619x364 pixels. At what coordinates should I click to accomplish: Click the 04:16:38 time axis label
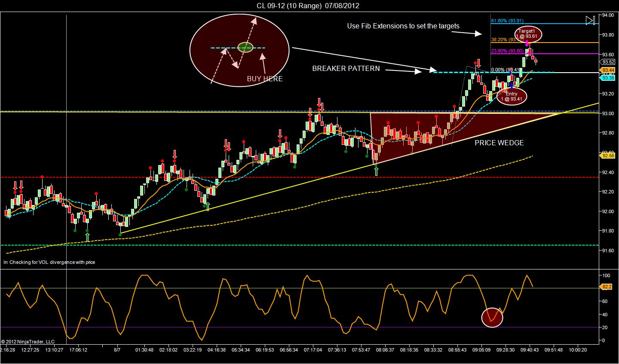(217, 350)
